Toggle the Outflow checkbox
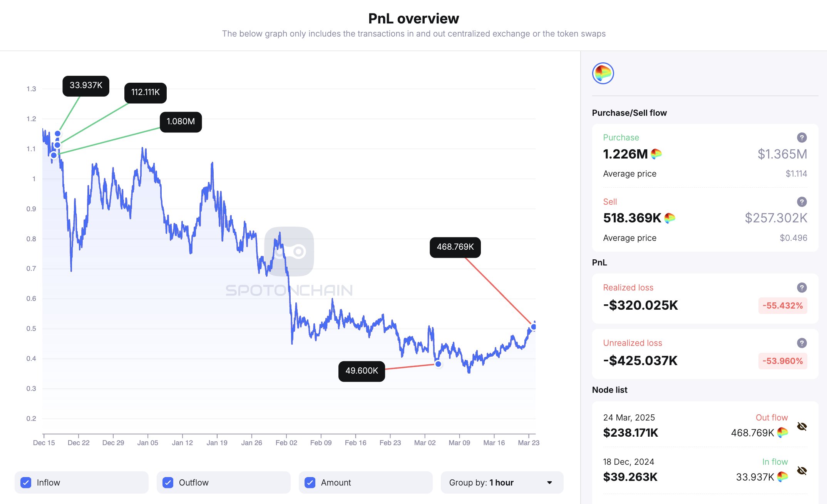Viewport: 827px width, 504px height. [x=168, y=482]
